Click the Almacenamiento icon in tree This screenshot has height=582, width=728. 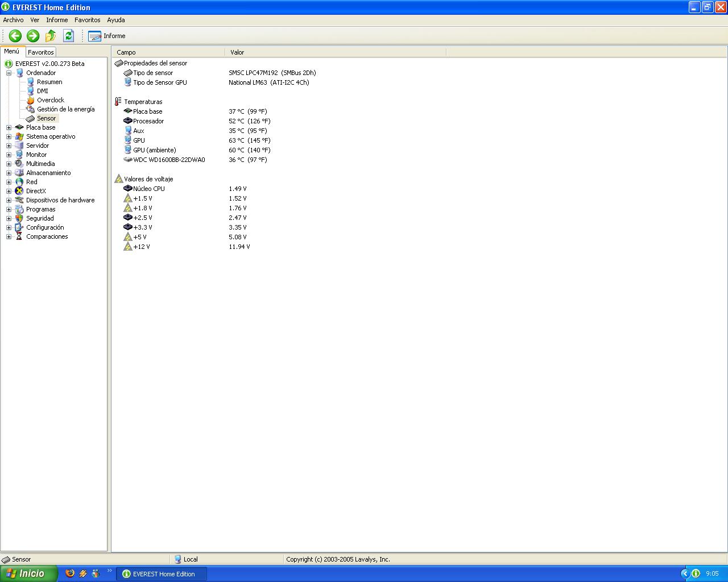point(19,173)
